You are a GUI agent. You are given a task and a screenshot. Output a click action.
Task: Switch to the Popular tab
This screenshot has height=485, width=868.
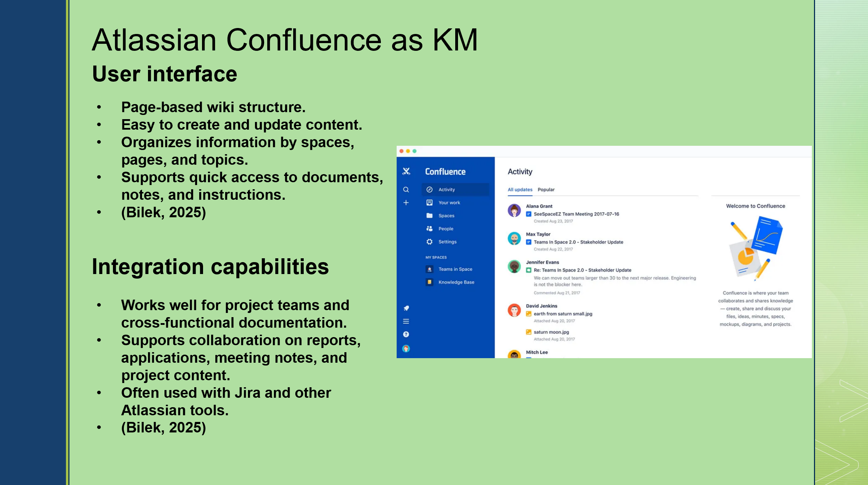(x=546, y=190)
